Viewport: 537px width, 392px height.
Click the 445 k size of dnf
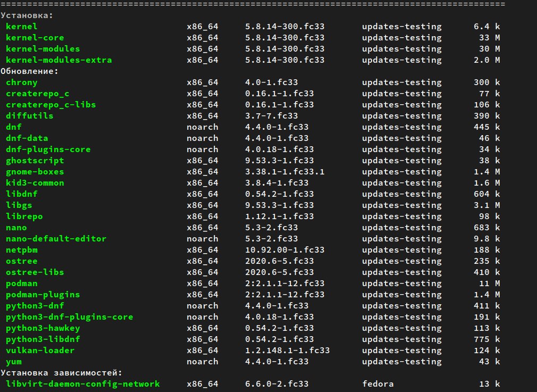pyautogui.click(x=487, y=127)
